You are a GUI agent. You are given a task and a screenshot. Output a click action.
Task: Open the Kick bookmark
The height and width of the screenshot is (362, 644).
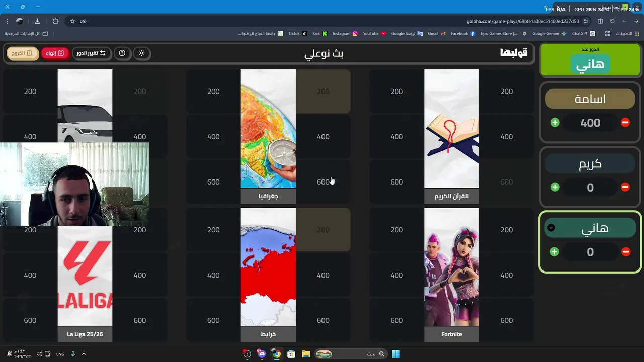[x=319, y=34]
